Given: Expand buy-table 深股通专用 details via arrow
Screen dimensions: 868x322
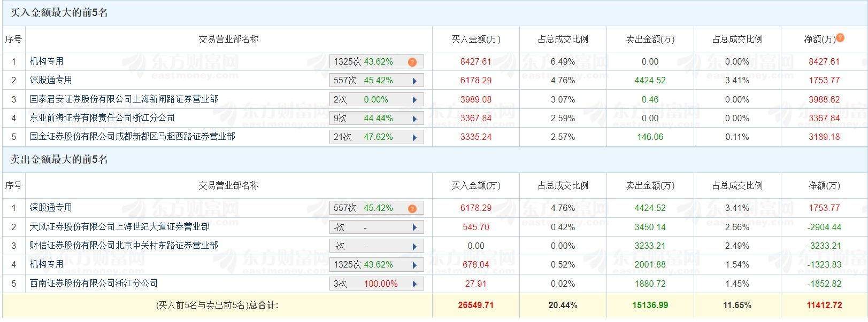Looking at the screenshot, I should pos(414,81).
